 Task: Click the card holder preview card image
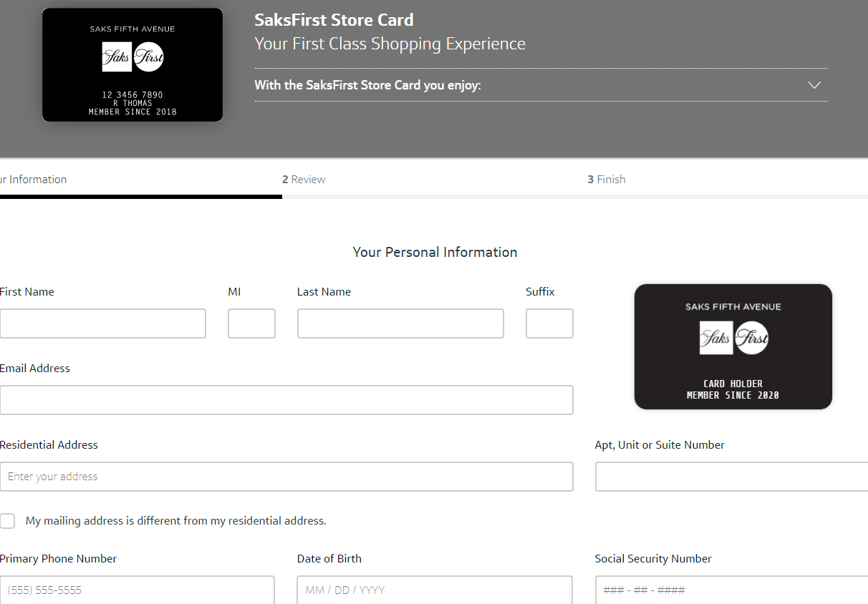pyautogui.click(x=733, y=347)
